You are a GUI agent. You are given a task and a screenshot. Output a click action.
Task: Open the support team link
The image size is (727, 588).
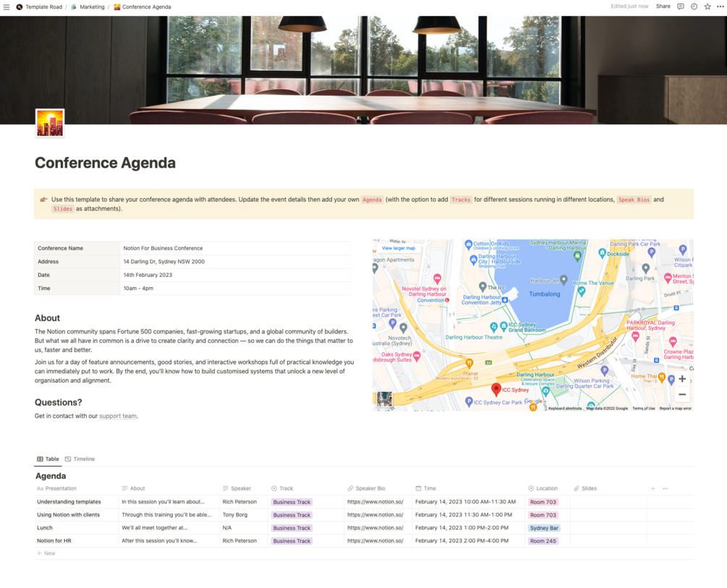pyautogui.click(x=118, y=416)
